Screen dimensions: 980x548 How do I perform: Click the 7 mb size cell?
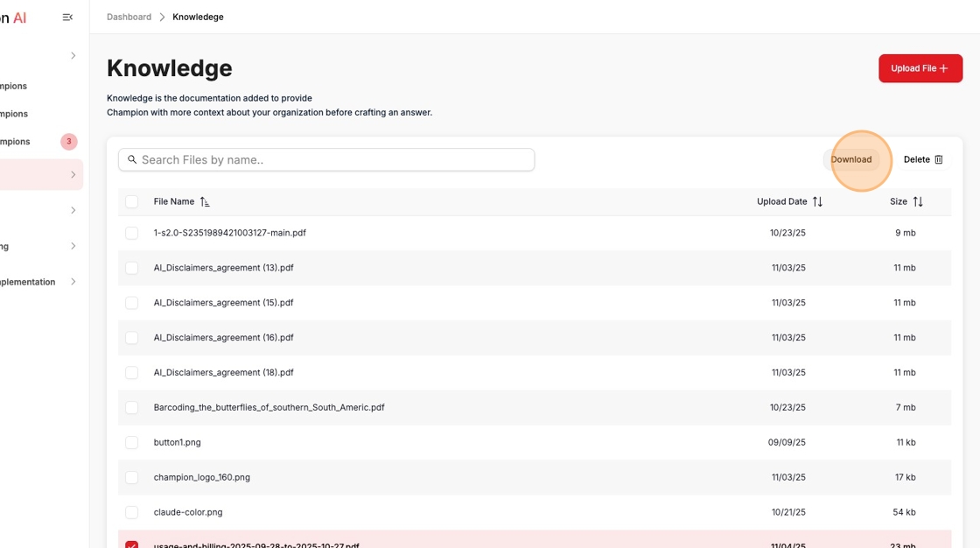906,407
